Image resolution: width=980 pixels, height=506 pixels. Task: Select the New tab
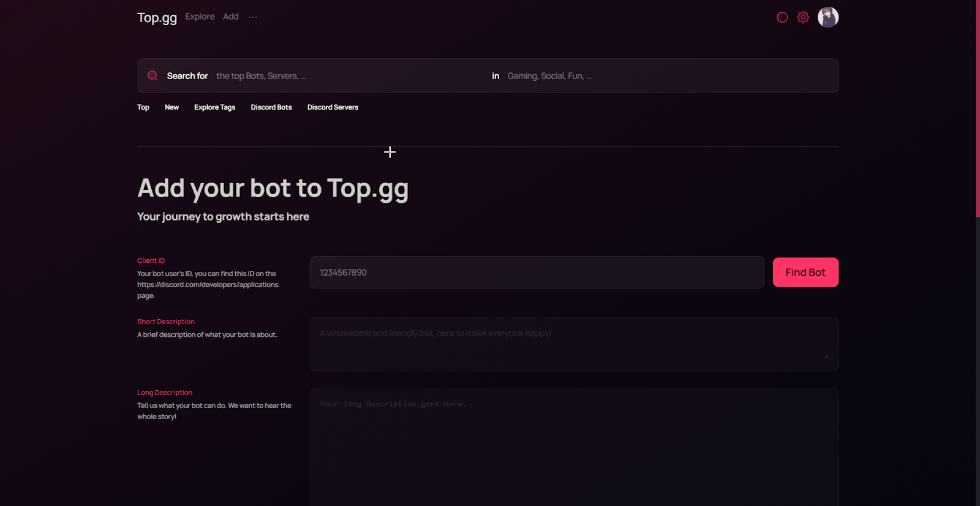(x=171, y=107)
